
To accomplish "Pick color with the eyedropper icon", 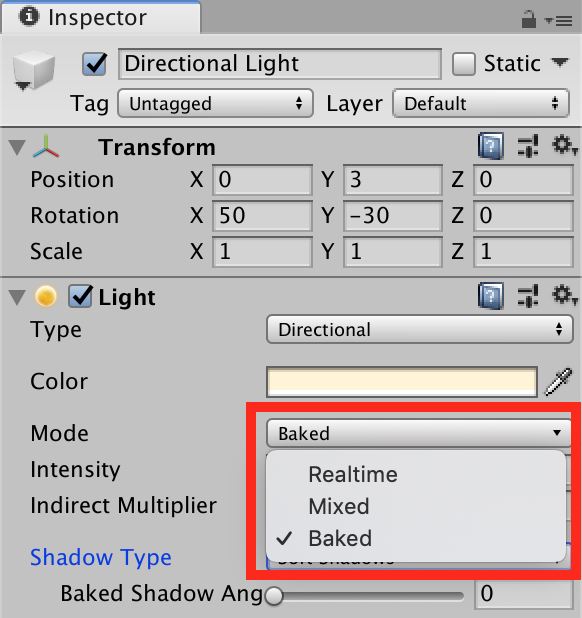I will pyautogui.click(x=558, y=382).
